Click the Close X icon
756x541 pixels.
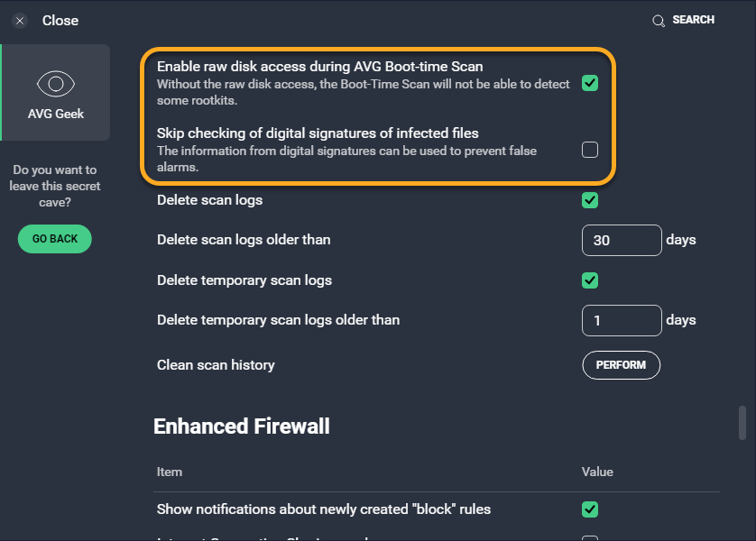pyautogui.click(x=20, y=21)
